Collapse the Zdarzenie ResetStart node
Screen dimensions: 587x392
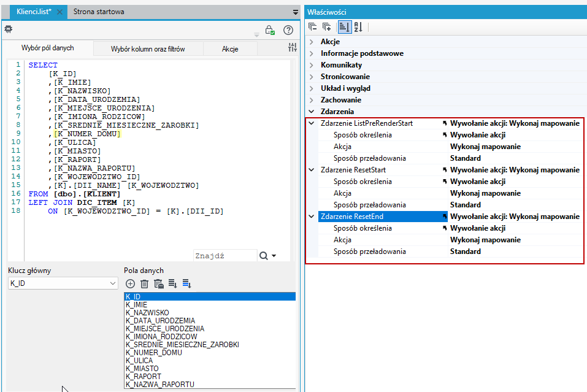(312, 169)
